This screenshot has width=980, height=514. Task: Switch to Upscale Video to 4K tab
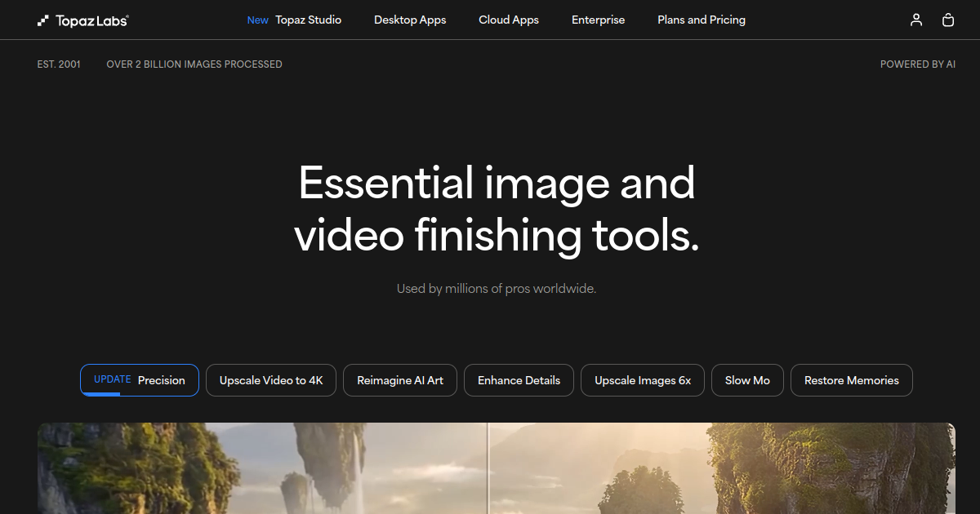(271, 380)
